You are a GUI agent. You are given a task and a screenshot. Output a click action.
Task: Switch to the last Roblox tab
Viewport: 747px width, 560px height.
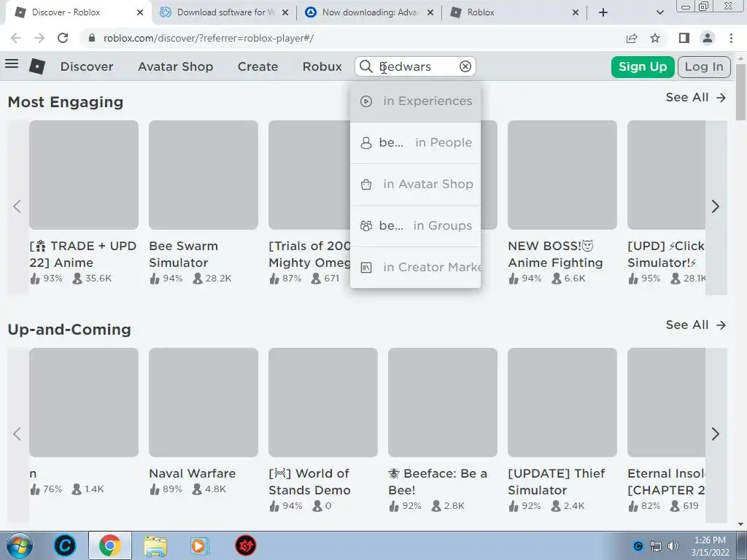[x=514, y=12]
